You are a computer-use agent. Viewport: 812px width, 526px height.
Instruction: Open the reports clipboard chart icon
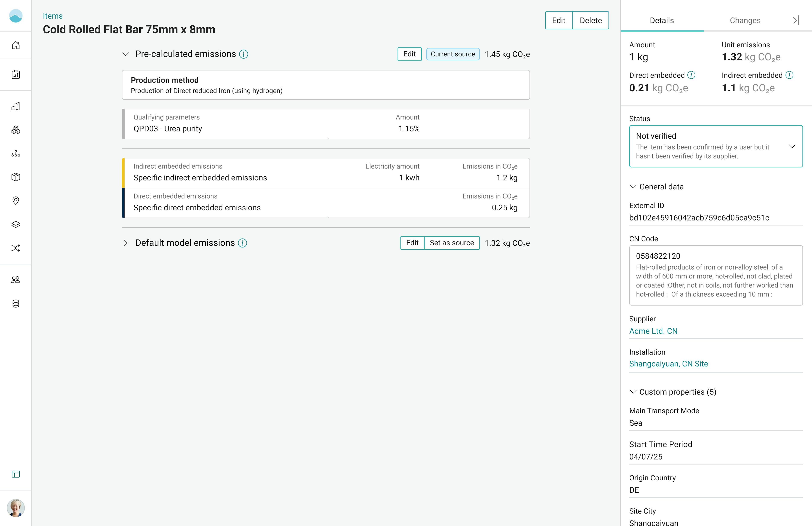click(16, 74)
